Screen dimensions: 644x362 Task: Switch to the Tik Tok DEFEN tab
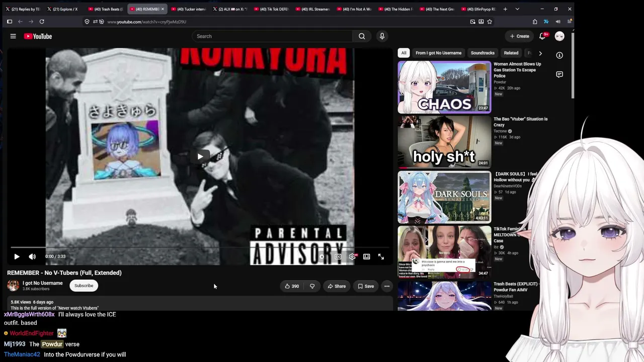(x=271, y=9)
